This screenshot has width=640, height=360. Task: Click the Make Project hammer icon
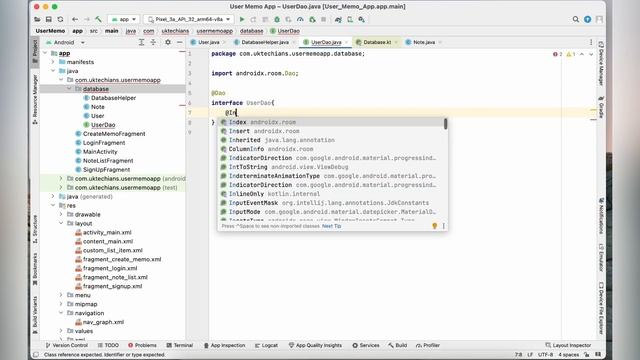point(98,19)
